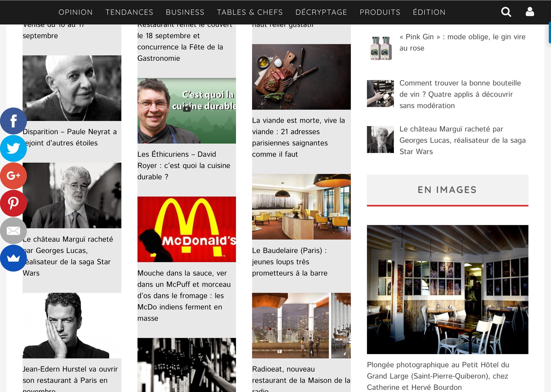Read 'Le Baudelaire (Paris)' article
Viewport: 551px width, 392px height.
[290, 262]
